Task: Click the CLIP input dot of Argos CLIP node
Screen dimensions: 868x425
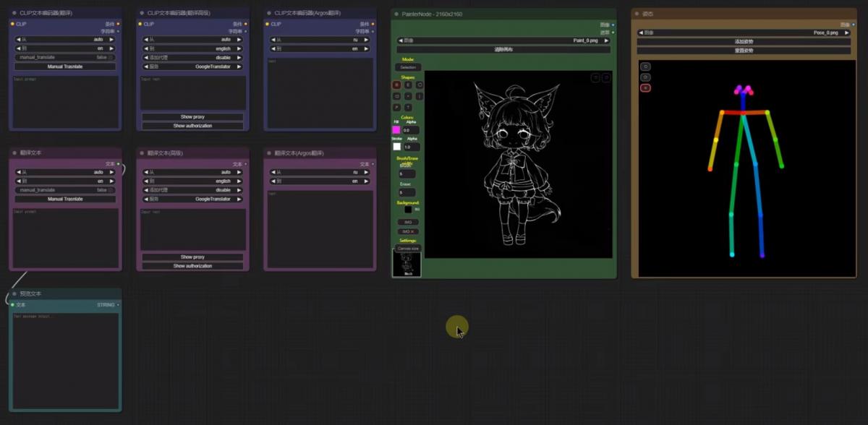Action: tap(267, 24)
